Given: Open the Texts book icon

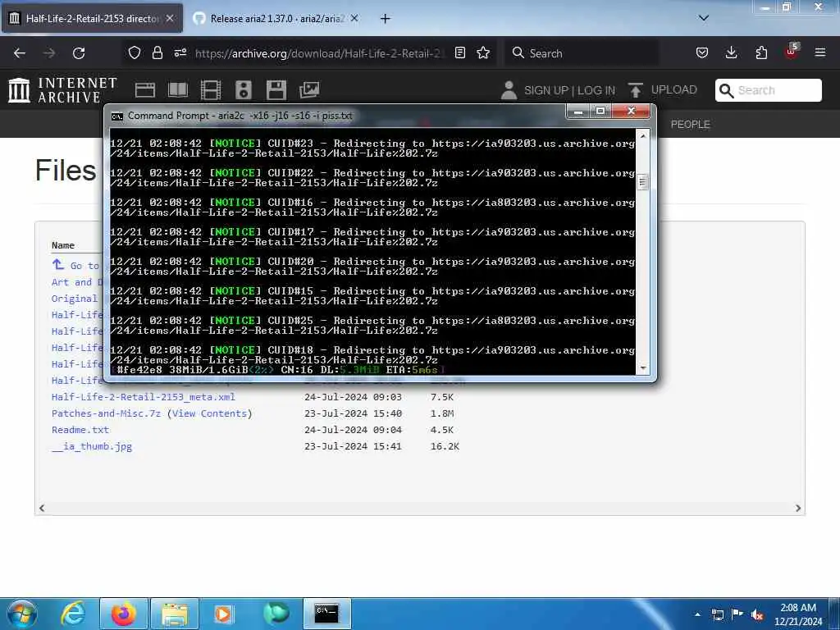Looking at the screenshot, I should (x=178, y=90).
